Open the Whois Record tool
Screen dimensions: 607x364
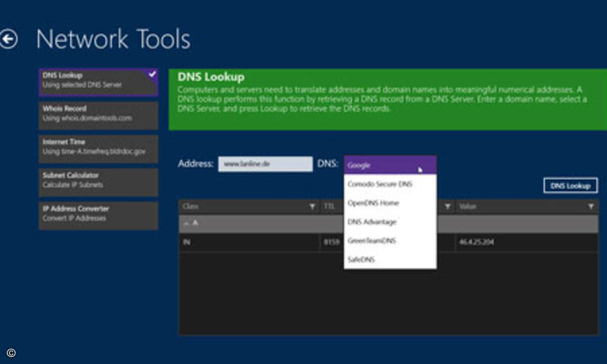99,115
